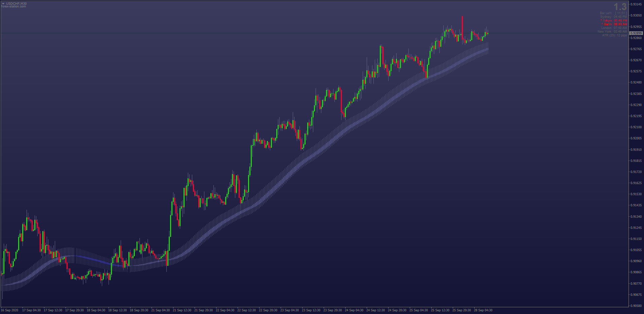Click the 0.91245 price scale label
644x314 pixels.
click(x=636, y=228)
